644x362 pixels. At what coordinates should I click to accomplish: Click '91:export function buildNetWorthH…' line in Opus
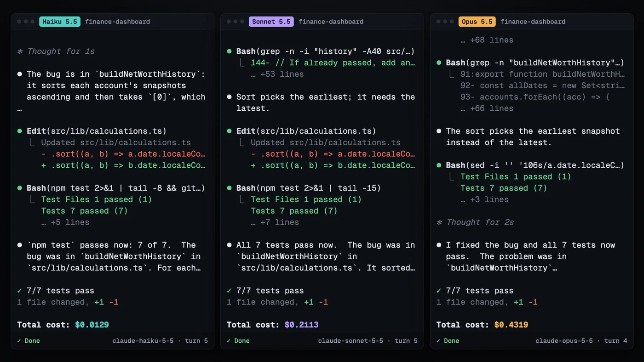[543, 74]
